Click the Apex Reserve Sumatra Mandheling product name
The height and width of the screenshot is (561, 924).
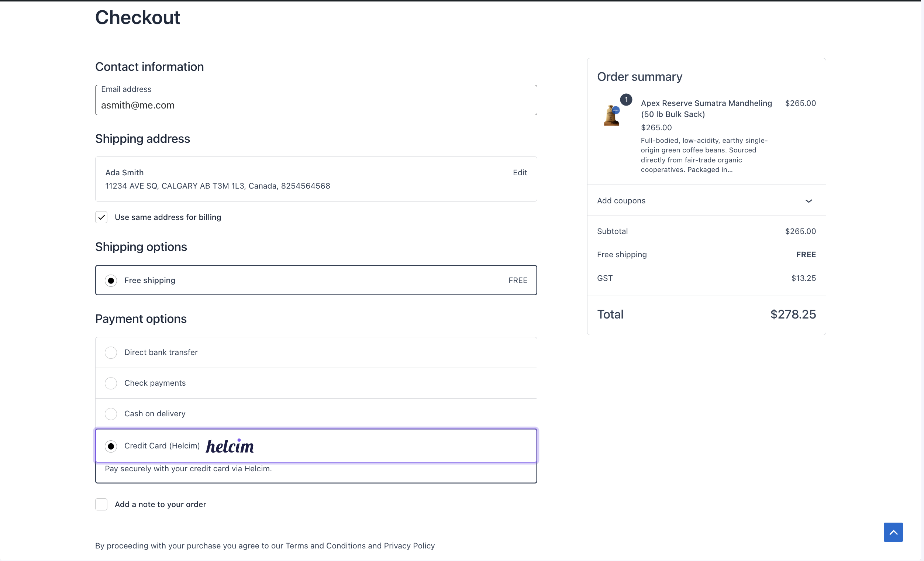click(706, 109)
